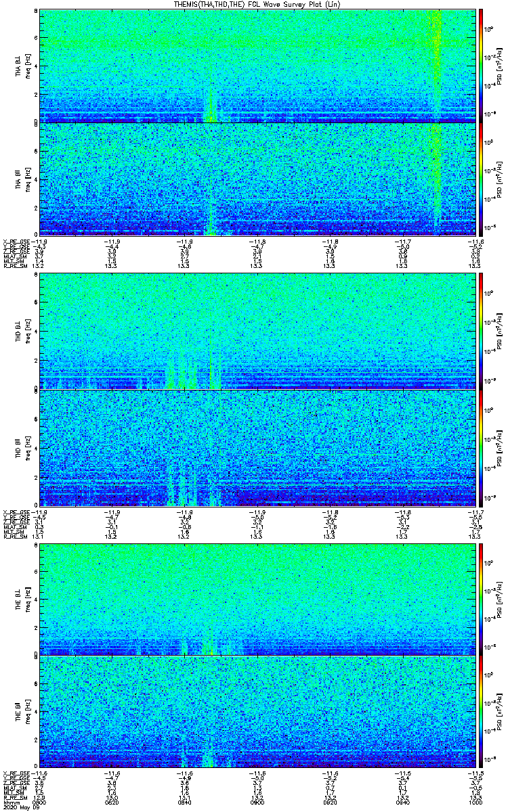
Task: Click the THE B-parallel PSD color bar
Action: [481, 712]
